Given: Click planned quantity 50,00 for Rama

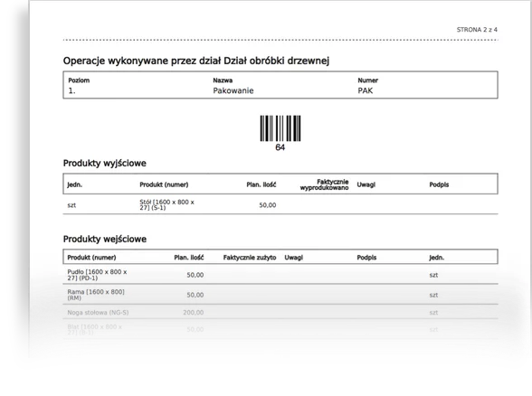Looking at the screenshot, I should click(x=195, y=295).
